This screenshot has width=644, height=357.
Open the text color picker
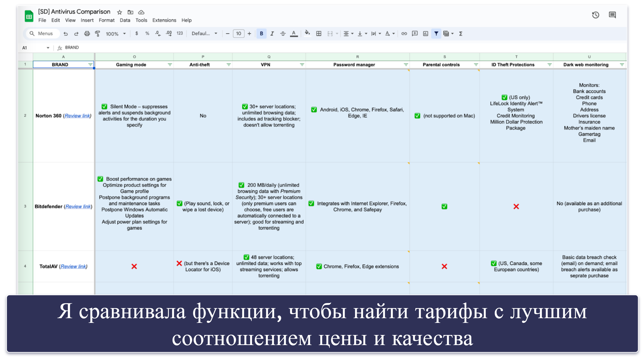294,33
